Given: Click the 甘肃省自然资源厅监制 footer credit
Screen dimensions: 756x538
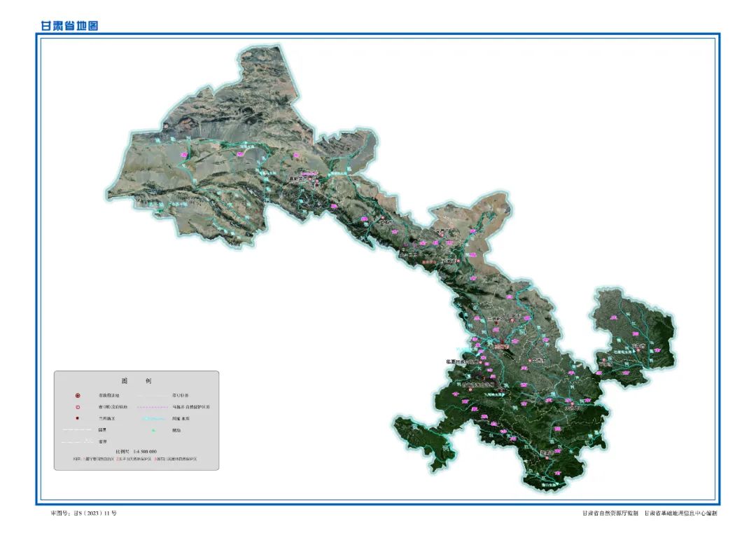Looking at the screenshot, I should click(x=610, y=513).
